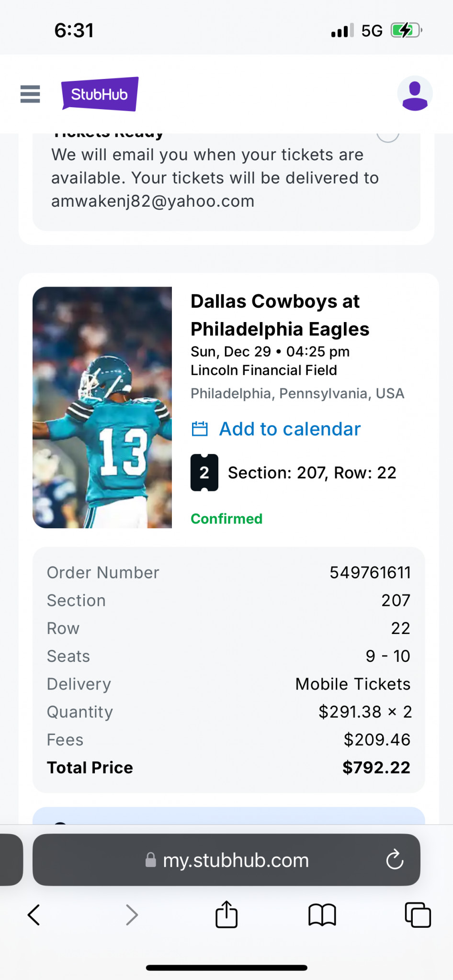Show open Safari tabs
Image resolution: width=453 pixels, height=980 pixels.
pos(418,915)
